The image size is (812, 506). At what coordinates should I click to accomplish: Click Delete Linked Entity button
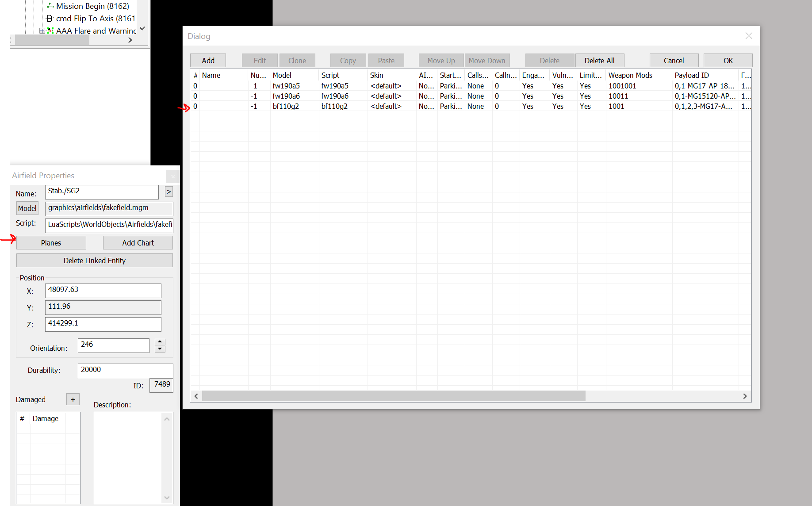pos(95,261)
